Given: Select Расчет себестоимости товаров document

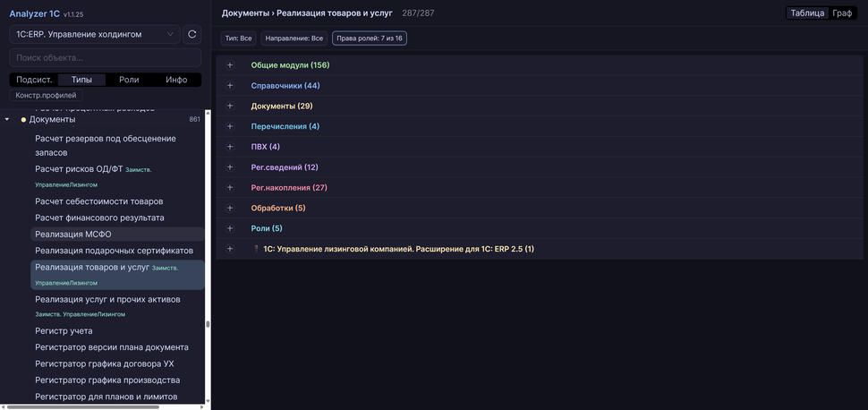Looking at the screenshot, I should point(117,201).
